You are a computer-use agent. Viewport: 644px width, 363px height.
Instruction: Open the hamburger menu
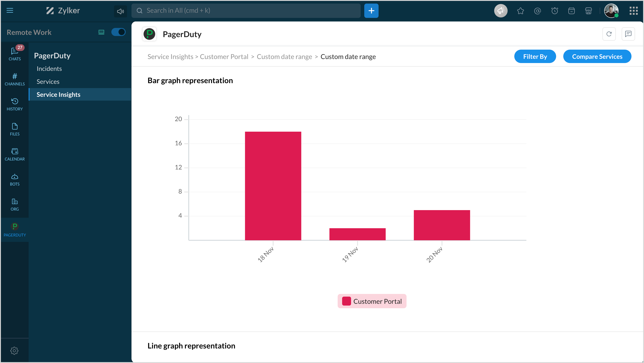(10, 11)
